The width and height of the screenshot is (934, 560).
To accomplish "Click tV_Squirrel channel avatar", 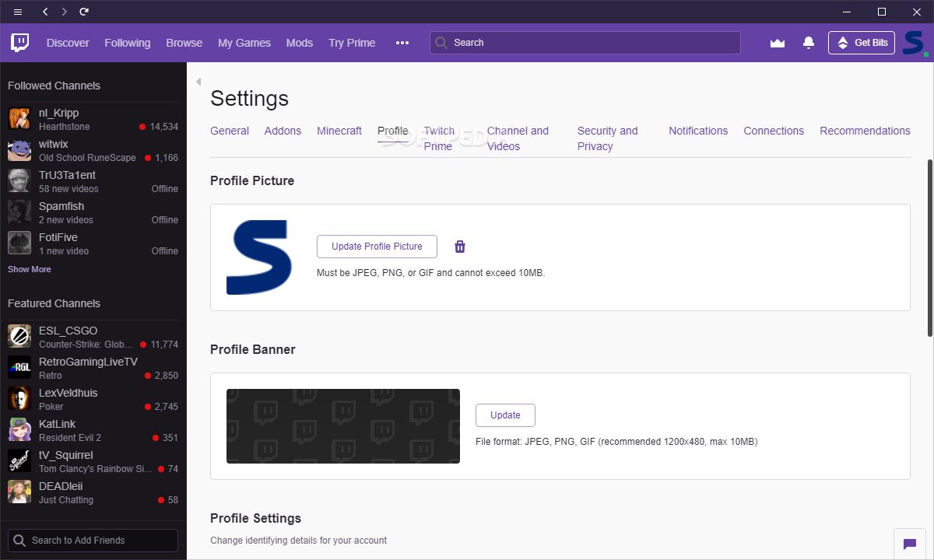I will click(x=19, y=461).
